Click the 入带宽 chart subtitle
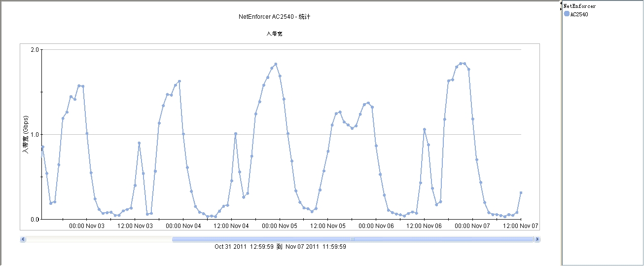The width and height of the screenshot is (644, 266). coord(274,34)
